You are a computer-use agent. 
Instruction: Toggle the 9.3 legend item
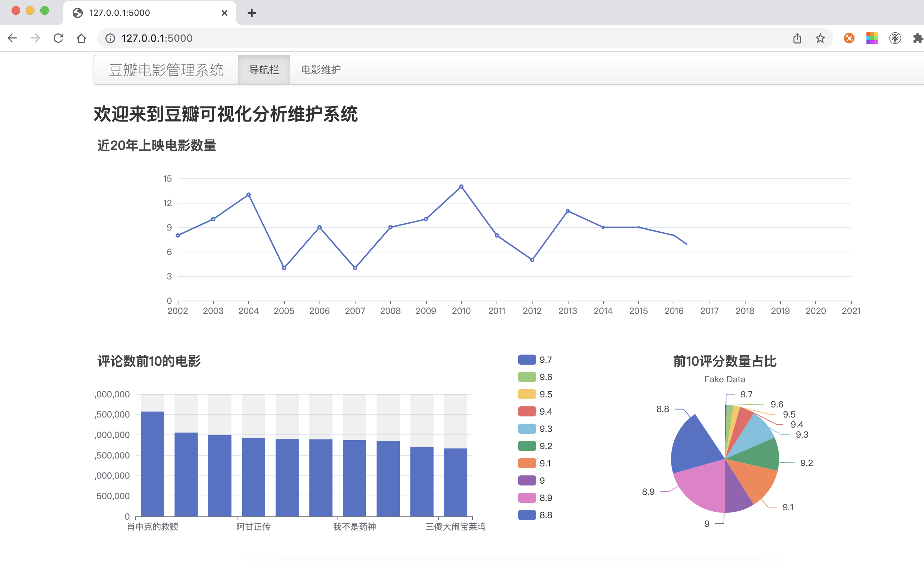[535, 429]
